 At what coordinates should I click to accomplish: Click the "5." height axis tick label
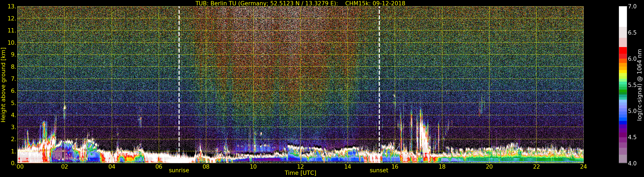coord(14,103)
